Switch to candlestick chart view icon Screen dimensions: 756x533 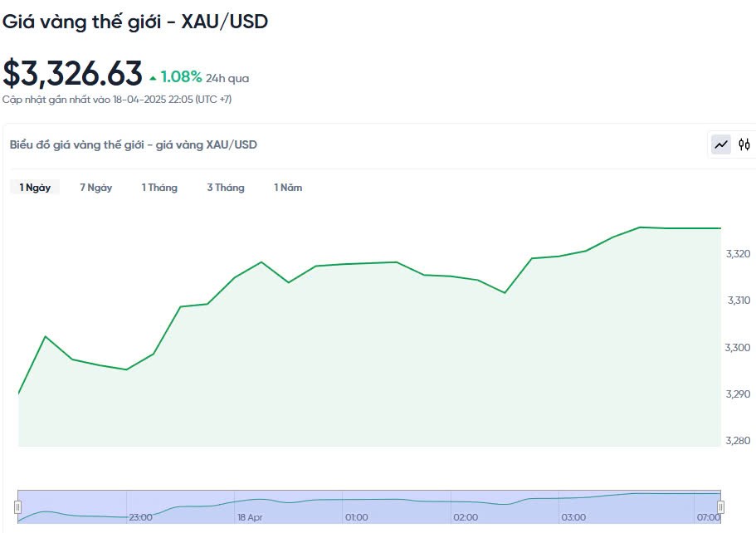tap(744, 144)
